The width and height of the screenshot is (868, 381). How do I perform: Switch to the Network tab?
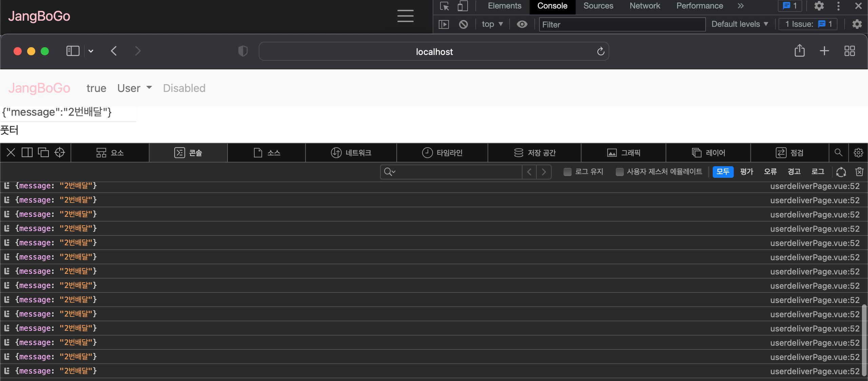tap(645, 6)
